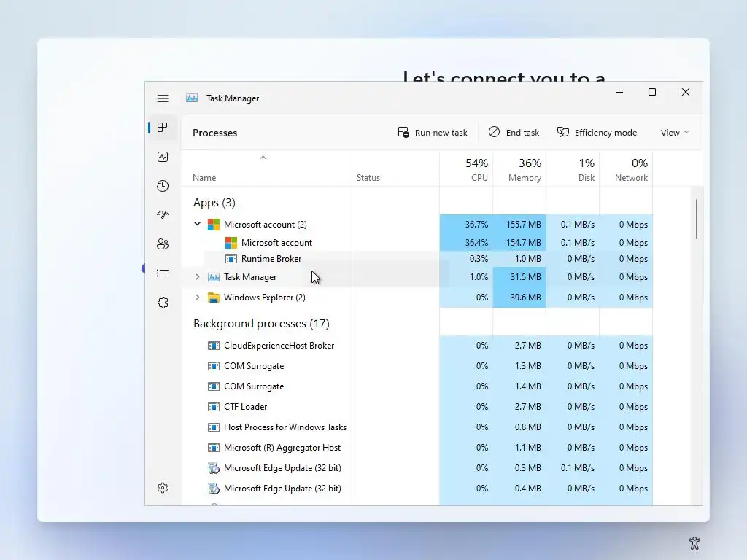The width and height of the screenshot is (747, 560).
Task: Open the View dropdown
Action: [x=675, y=133]
